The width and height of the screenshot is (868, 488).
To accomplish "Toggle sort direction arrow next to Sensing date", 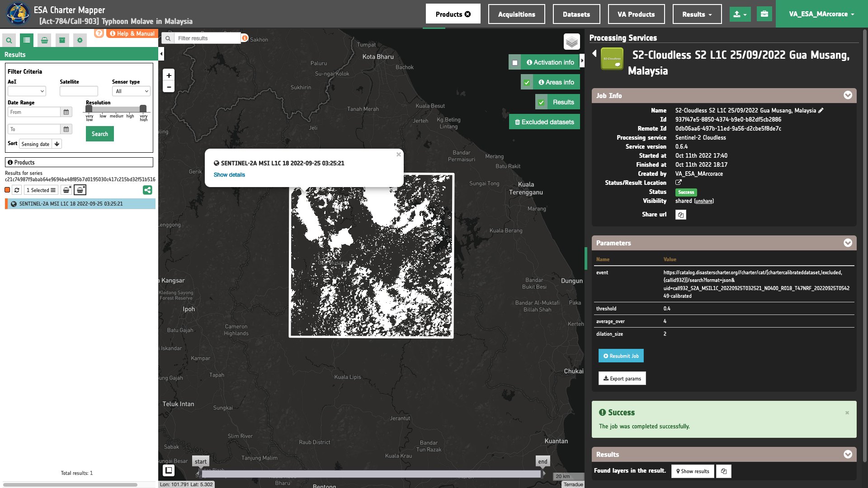I will [x=57, y=144].
